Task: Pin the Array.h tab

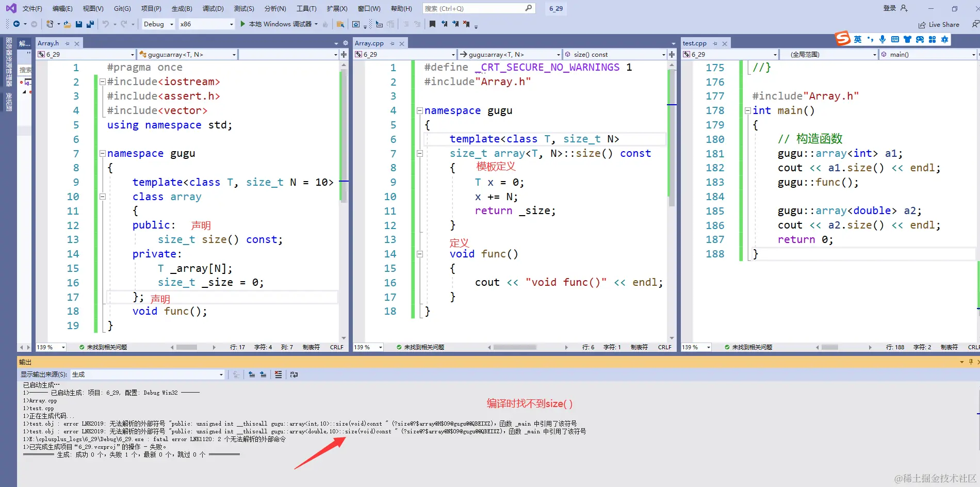Action: pyautogui.click(x=67, y=43)
